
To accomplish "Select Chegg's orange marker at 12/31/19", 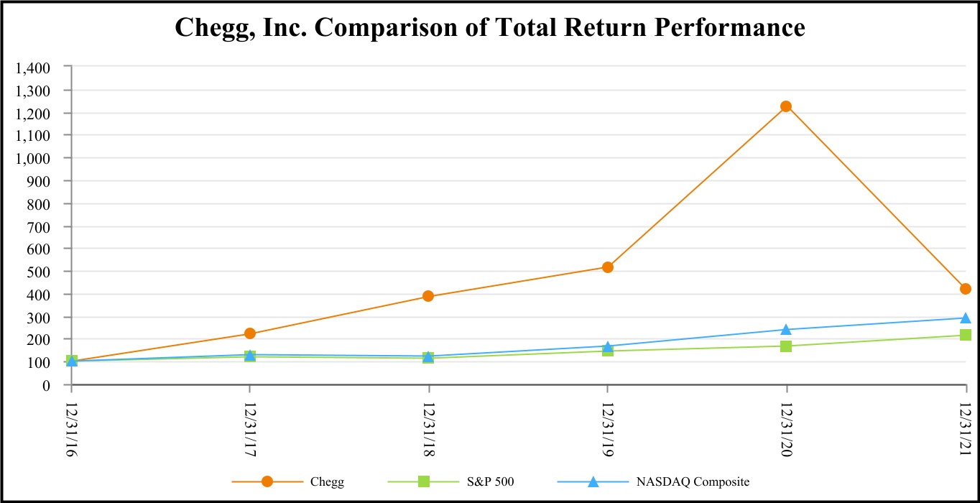I will coord(607,267).
